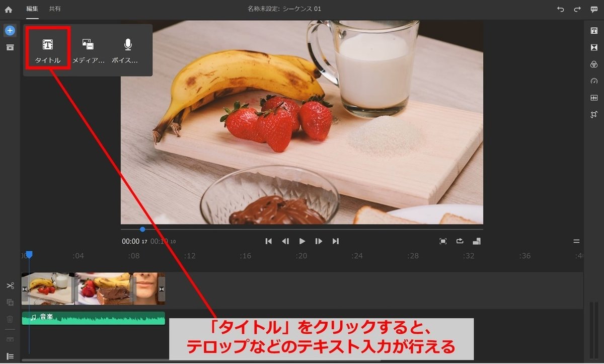Select the 音楽 audio clip
Screen dimensions: 604x364
click(93, 318)
